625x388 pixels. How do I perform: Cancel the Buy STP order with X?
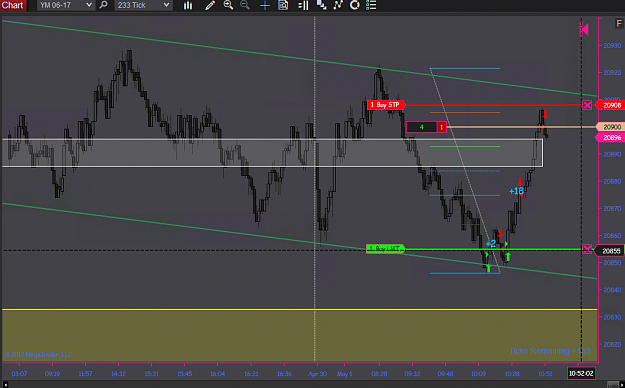tap(587, 105)
